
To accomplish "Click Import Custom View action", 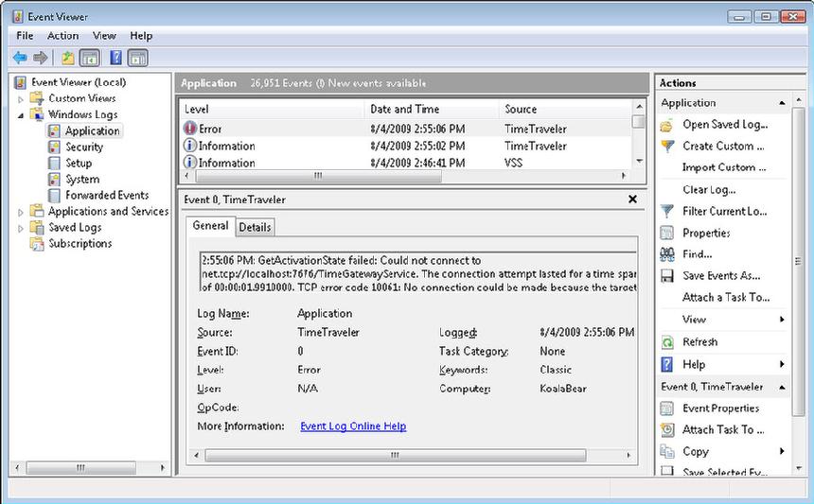I will (724, 167).
